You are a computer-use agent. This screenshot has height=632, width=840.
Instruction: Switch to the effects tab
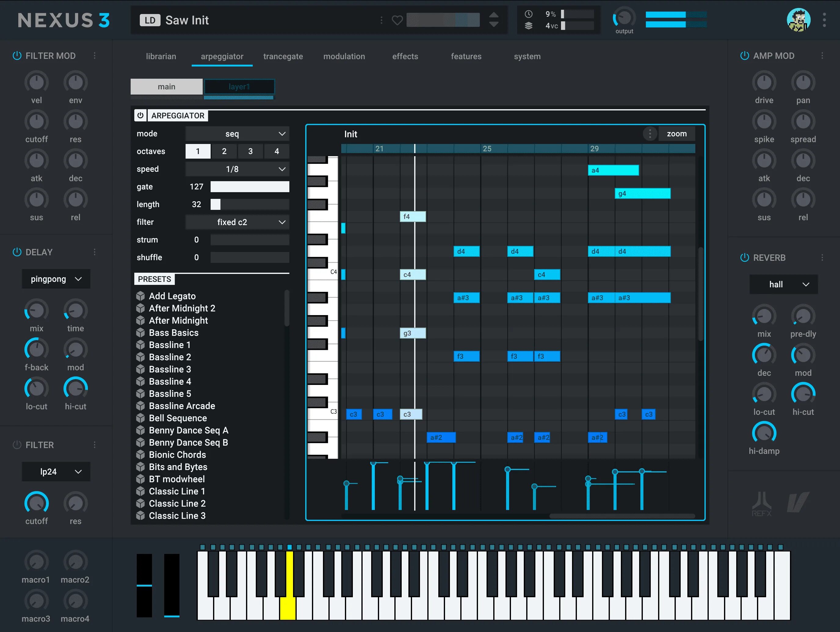[405, 56]
